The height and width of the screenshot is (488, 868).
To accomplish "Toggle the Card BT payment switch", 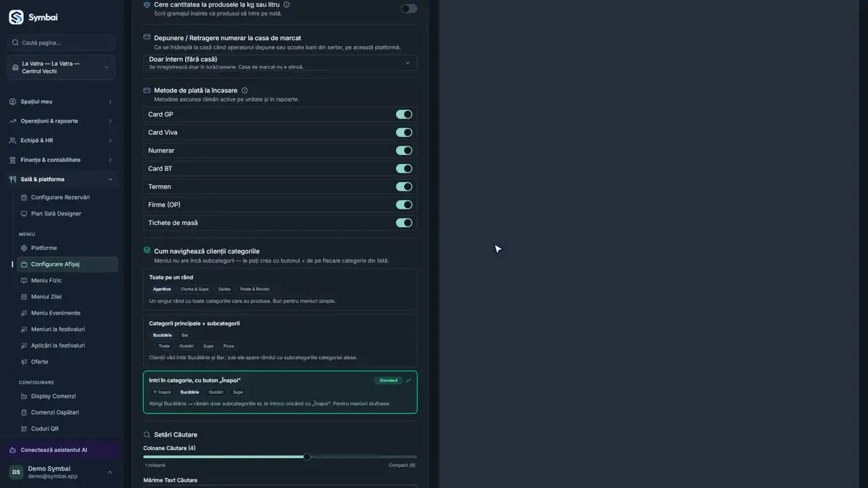I will click(x=404, y=169).
